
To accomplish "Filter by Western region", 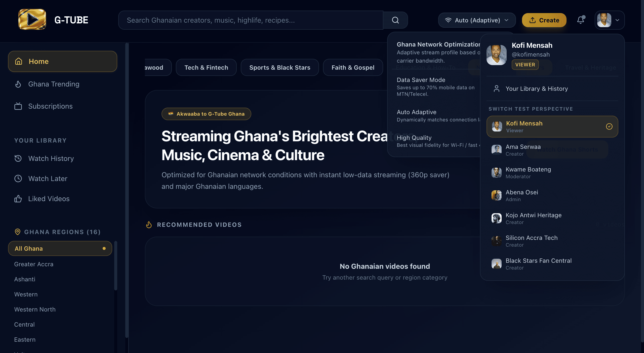I will [x=60, y=294].
